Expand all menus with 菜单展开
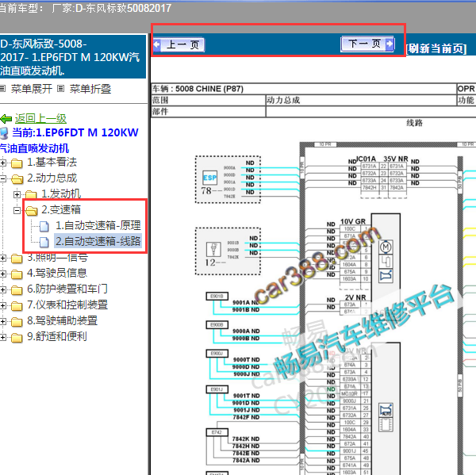 tap(32, 89)
